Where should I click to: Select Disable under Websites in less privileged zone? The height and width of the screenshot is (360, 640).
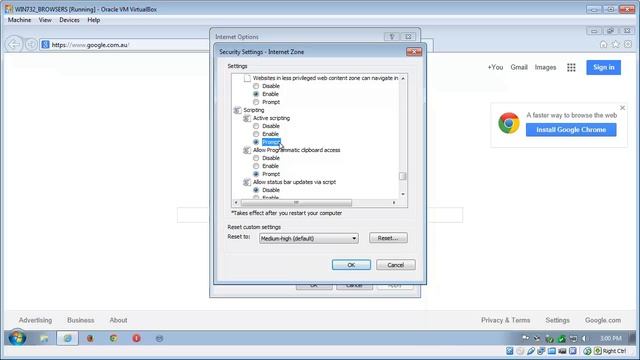[x=256, y=86]
